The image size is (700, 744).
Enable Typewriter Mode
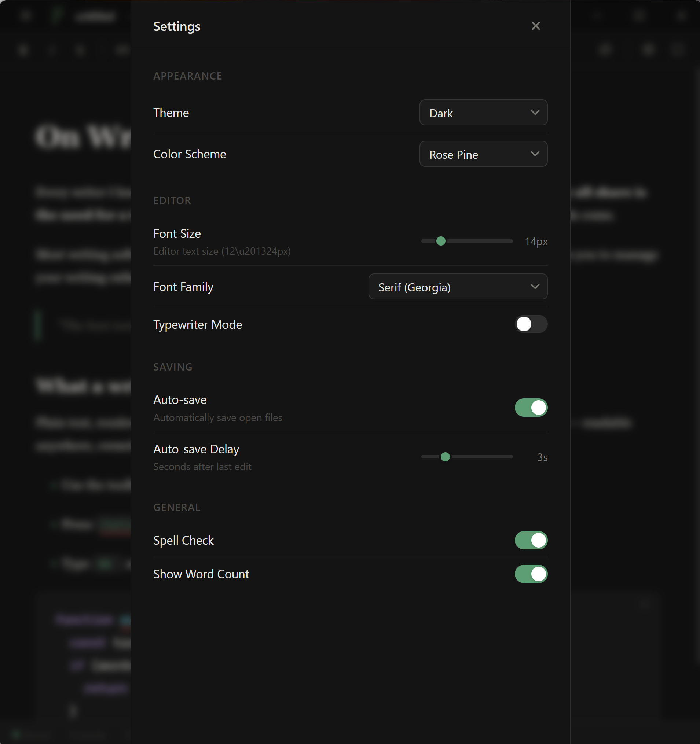(x=531, y=324)
